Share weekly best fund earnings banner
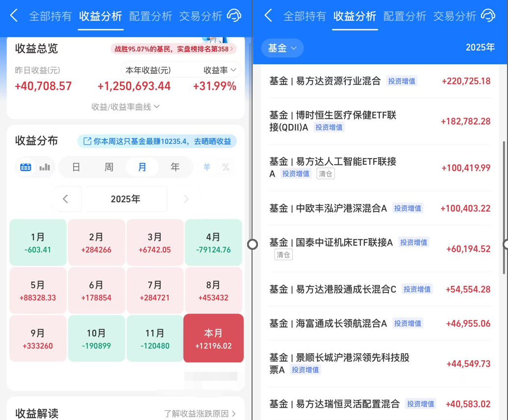The width and height of the screenshot is (508, 420). tap(157, 141)
